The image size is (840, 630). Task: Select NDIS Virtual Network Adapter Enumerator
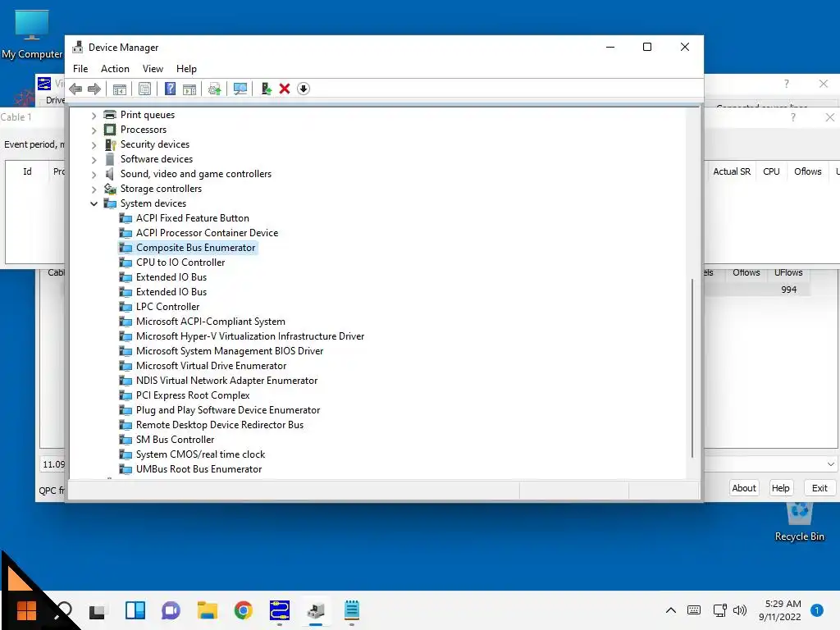point(226,381)
